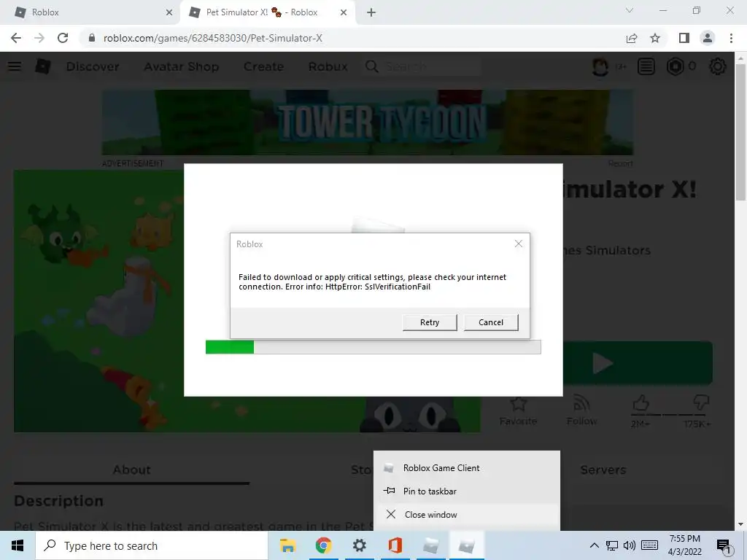
Task: Open the network status icon
Action: point(612,545)
